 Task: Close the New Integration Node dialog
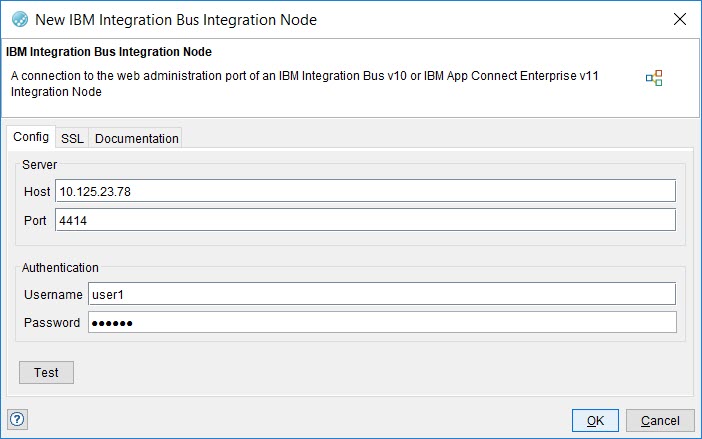tap(680, 19)
